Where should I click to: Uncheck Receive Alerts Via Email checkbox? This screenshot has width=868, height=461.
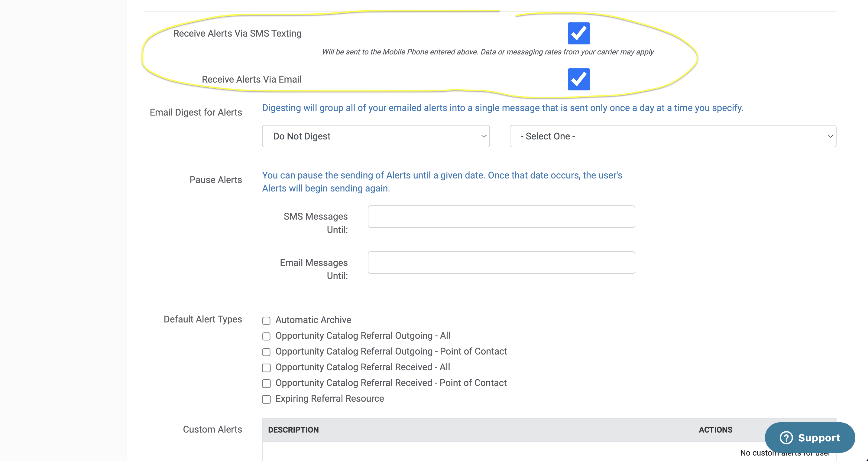coord(578,79)
